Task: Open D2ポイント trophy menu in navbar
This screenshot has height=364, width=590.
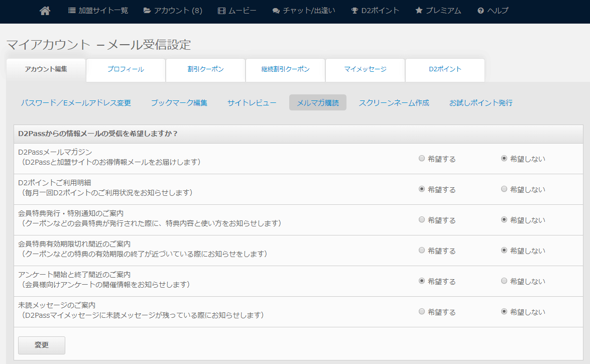Action: (375, 11)
